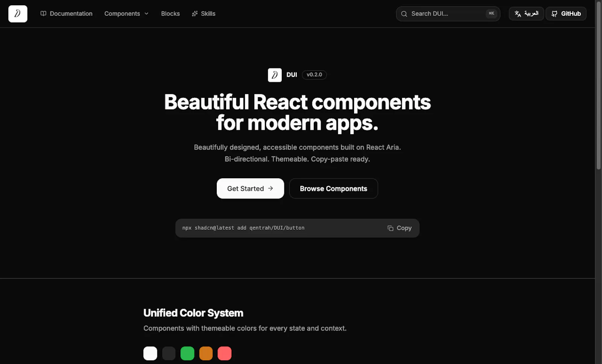Pick the orange color swatch
Screen dimensions: 602x364
pyautogui.click(x=206, y=353)
